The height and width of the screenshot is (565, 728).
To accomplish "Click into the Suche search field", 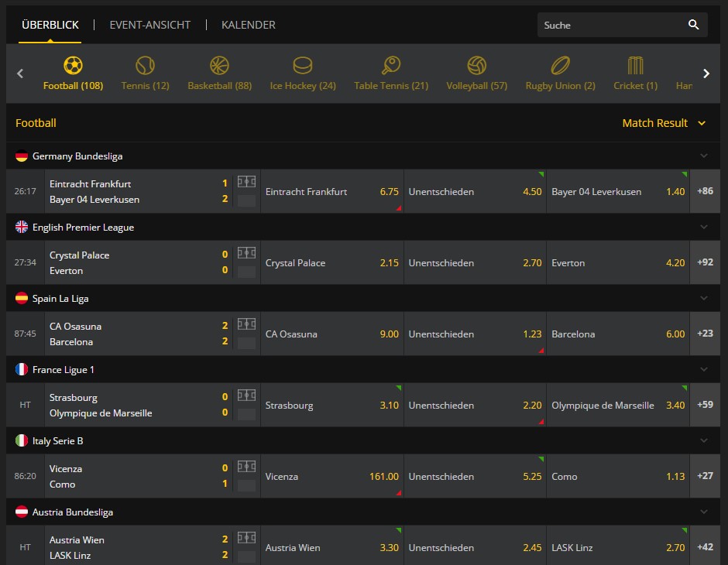I will click(622, 25).
